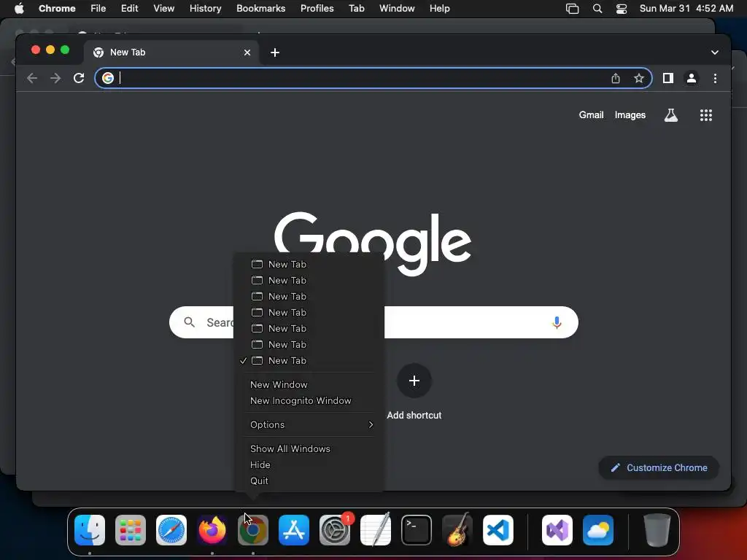Click the window mirroring icon in the menu bar
The width and height of the screenshot is (747, 560).
[x=572, y=9]
